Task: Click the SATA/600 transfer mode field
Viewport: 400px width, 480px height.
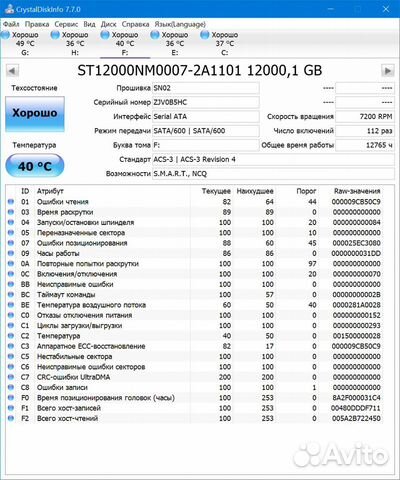Action: [x=206, y=131]
